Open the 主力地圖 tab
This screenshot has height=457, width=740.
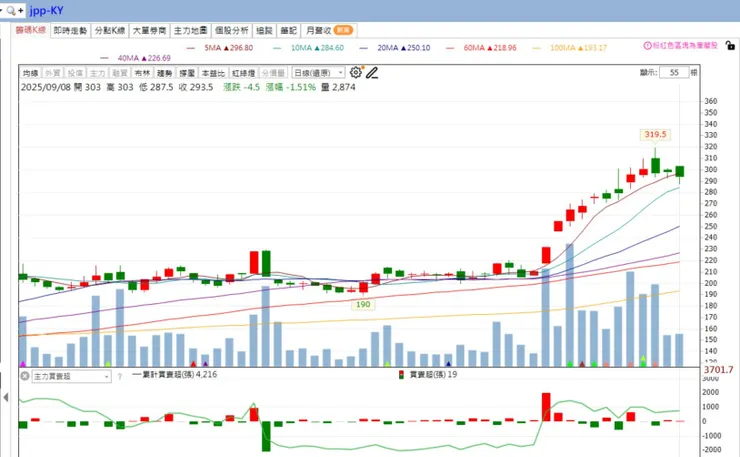click(190, 31)
